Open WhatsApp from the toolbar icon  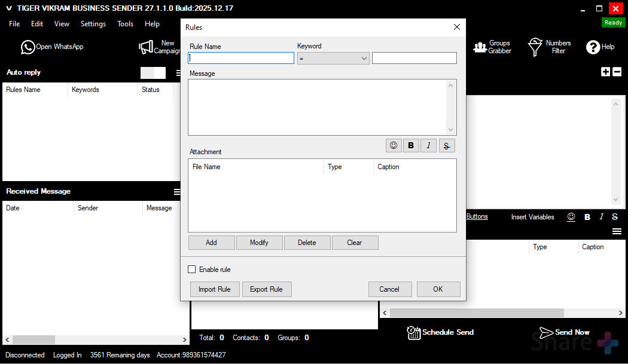(28, 47)
